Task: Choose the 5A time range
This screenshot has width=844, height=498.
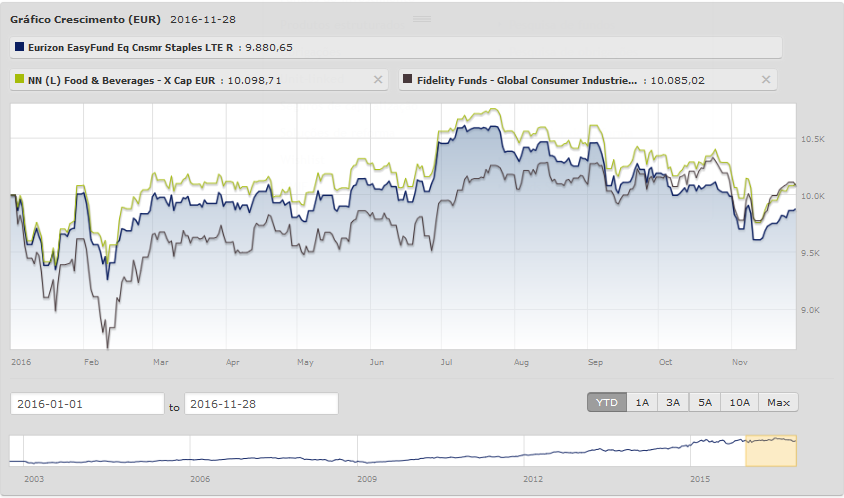Action: coord(705,402)
